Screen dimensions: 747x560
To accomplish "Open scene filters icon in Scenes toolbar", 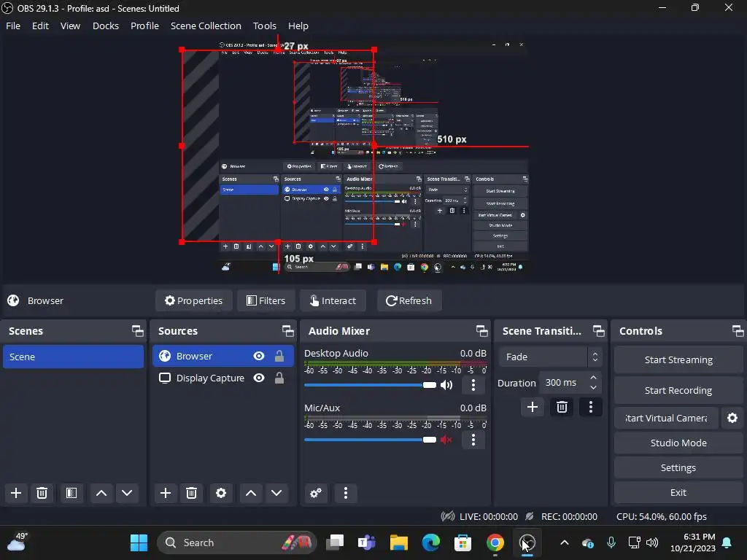I will click(x=71, y=493).
